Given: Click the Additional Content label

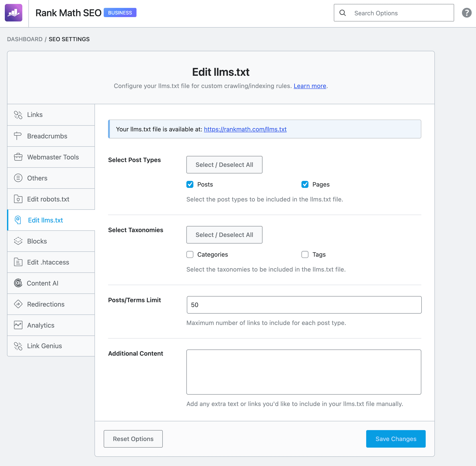Looking at the screenshot, I should [x=136, y=353].
